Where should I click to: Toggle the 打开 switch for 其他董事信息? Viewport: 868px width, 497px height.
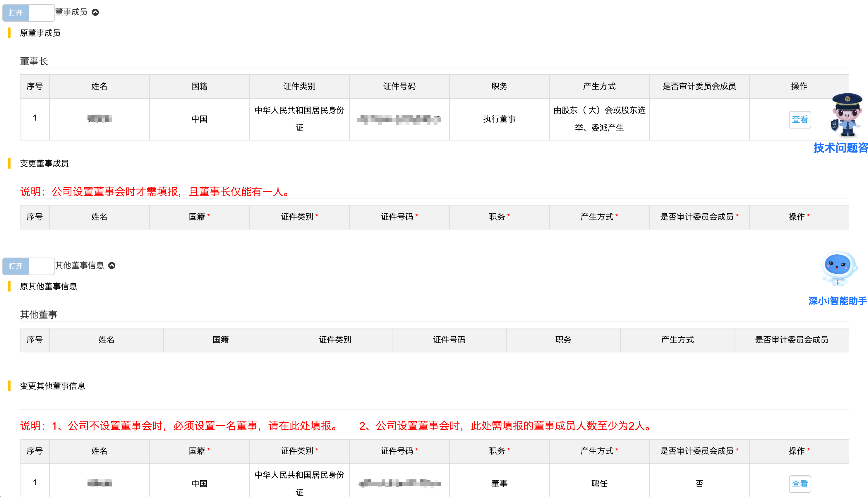click(x=16, y=266)
